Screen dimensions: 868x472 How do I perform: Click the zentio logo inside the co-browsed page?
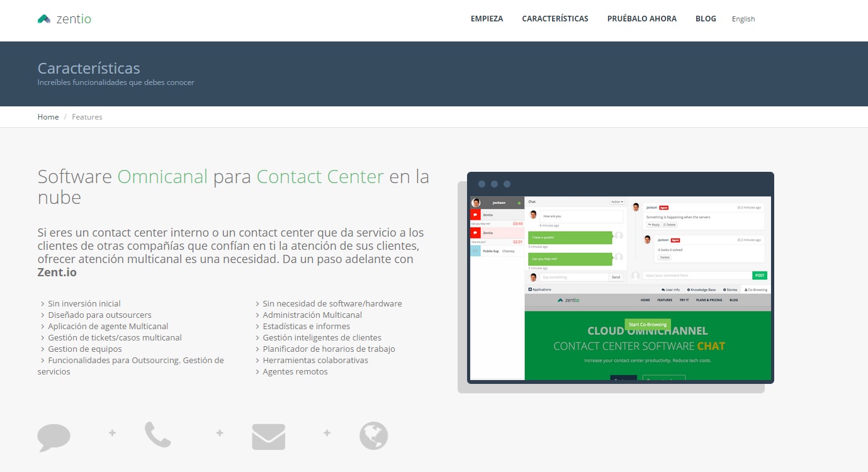point(568,300)
